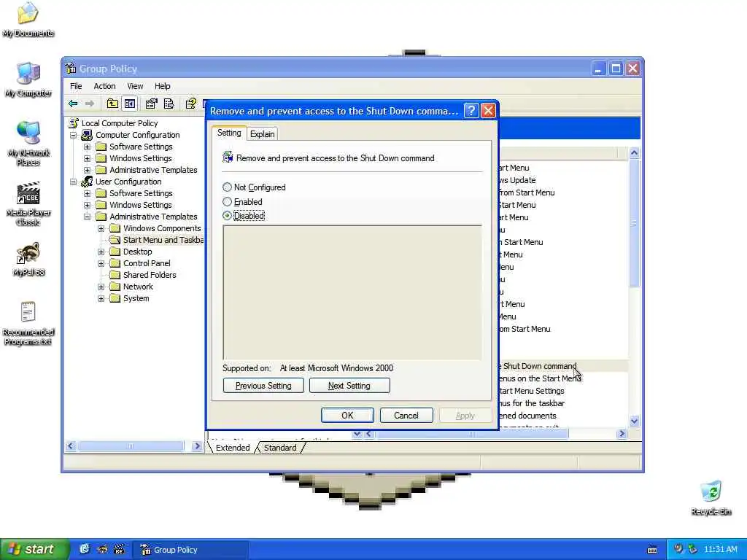Click the Start button
Image resolution: width=747 pixels, height=560 pixels.
tap(35, 549)
